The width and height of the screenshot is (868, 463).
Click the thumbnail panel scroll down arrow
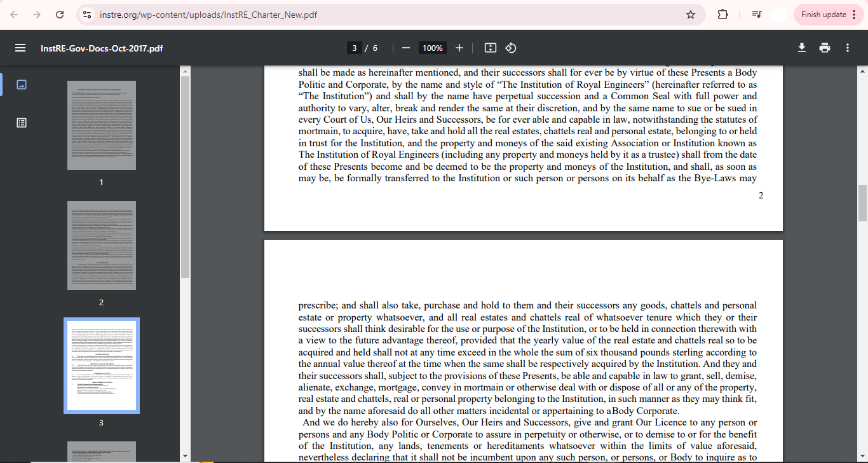pyautogui.click(x=185, y=455)
